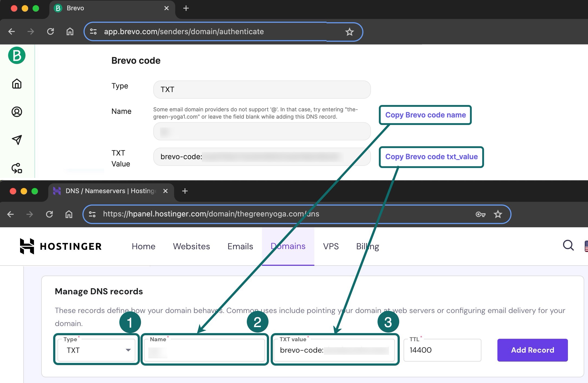The width and height of the screenshot is (588, 383).
Task: View site info for hpanel.hostinger.com
Action: tap(92, 214)
